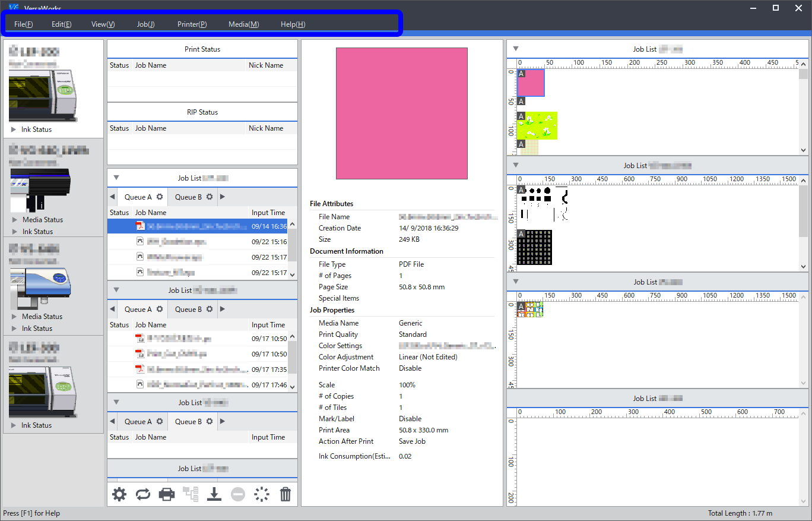Click the dotted spinner icon beside the trash can
812x521 pixels.
262,494
